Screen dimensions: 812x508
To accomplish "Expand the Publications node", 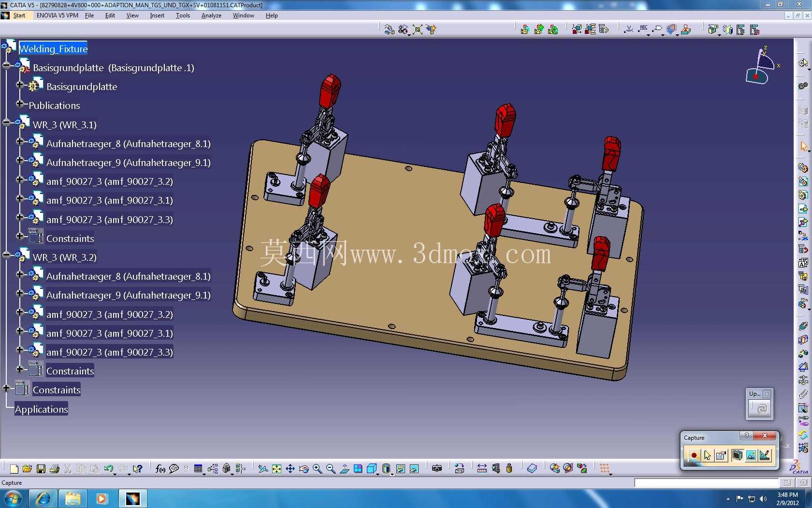I will click(20, 103).
